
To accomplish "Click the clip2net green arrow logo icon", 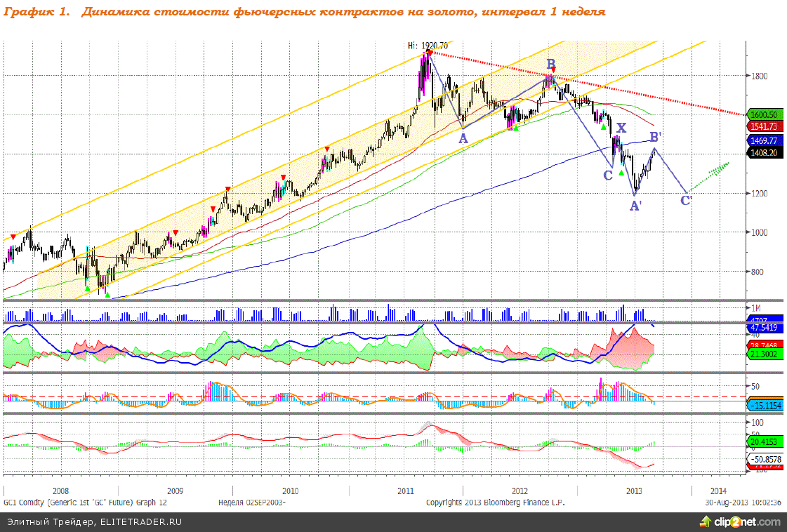I will pos(705,521).
